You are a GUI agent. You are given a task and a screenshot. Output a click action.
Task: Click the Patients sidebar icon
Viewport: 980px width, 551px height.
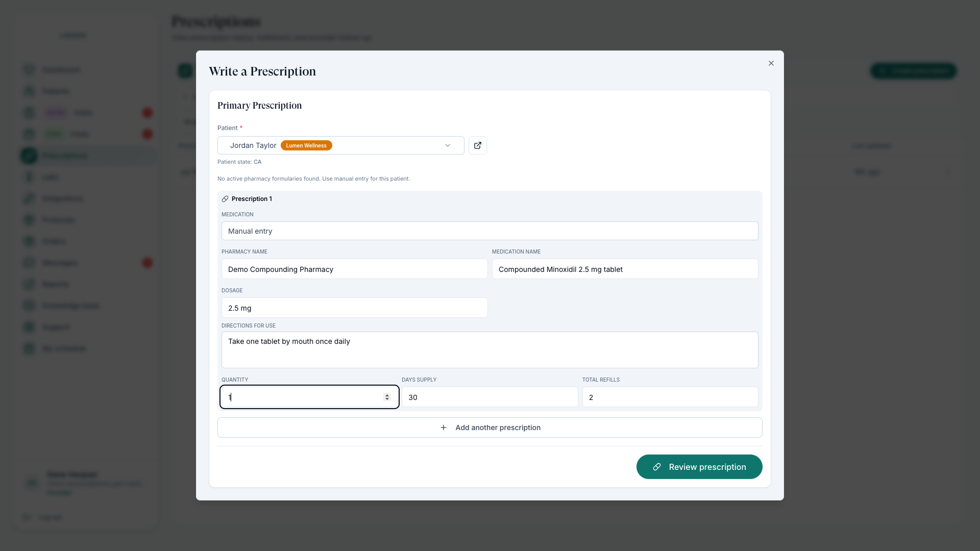(29, 91)
